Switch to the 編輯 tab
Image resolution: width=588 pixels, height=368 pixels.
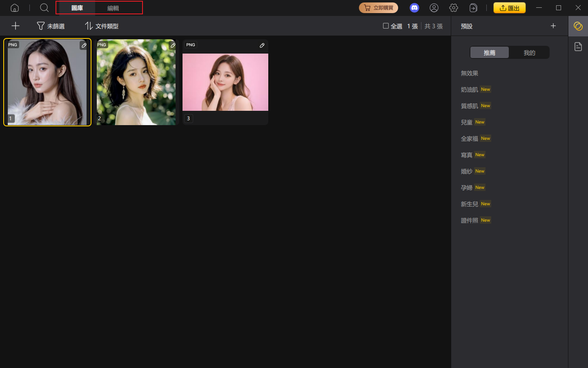113,8
